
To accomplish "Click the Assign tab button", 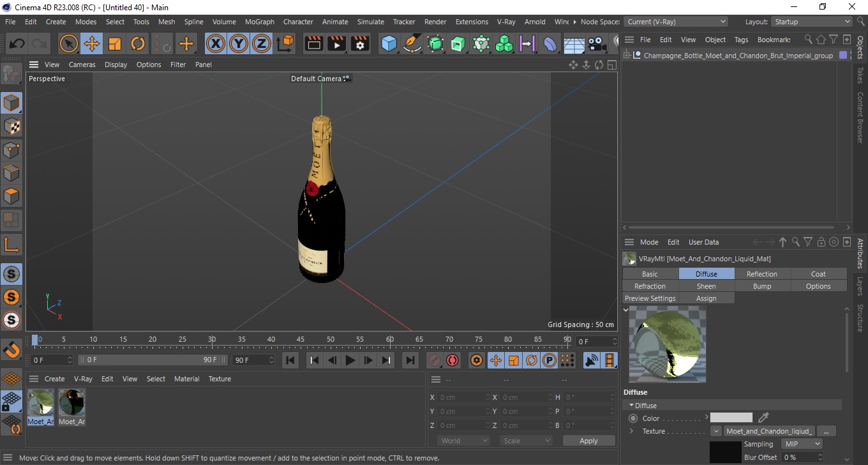I will (x=706, y=298).
